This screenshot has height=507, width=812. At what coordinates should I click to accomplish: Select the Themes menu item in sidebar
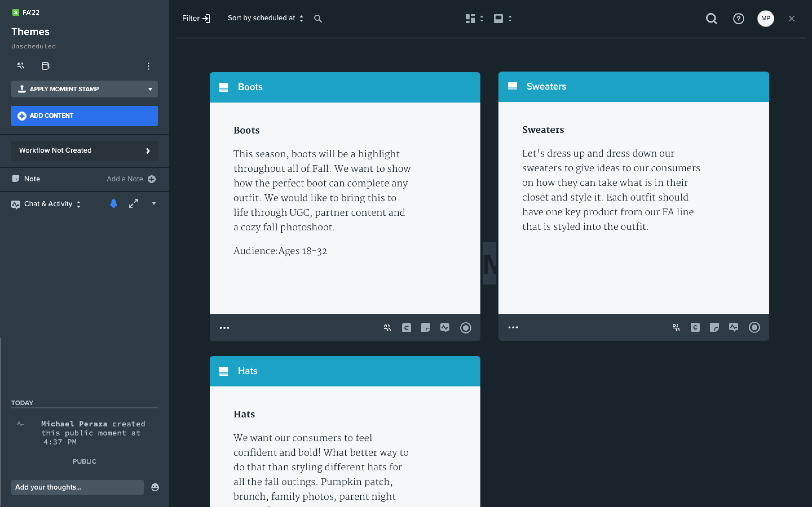tap(30, 31)
